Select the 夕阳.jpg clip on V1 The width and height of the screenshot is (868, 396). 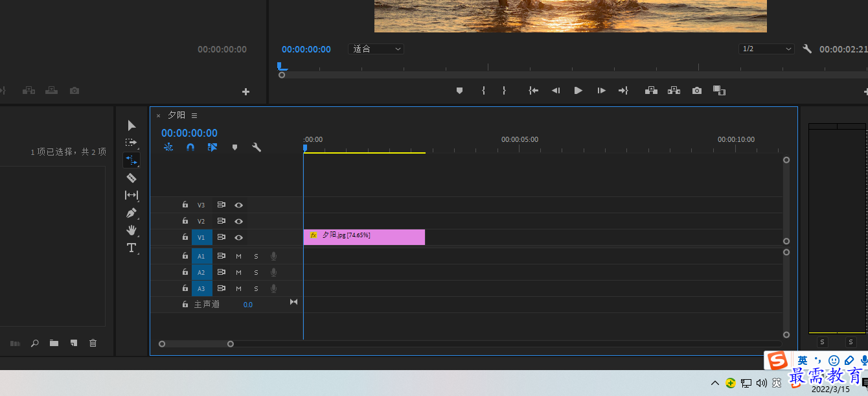coord(364,237)
